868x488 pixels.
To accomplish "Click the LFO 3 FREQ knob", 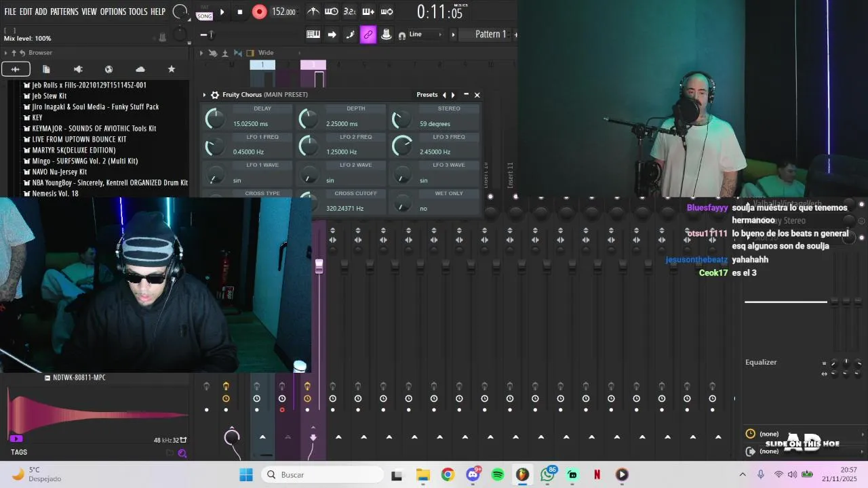I will 401,145.
